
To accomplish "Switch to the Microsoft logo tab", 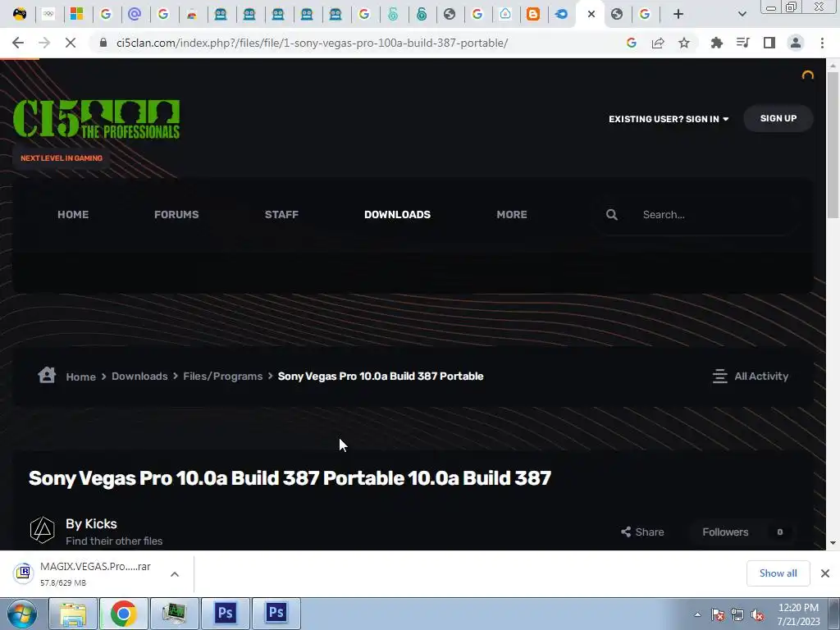I will tap(77, 14).
